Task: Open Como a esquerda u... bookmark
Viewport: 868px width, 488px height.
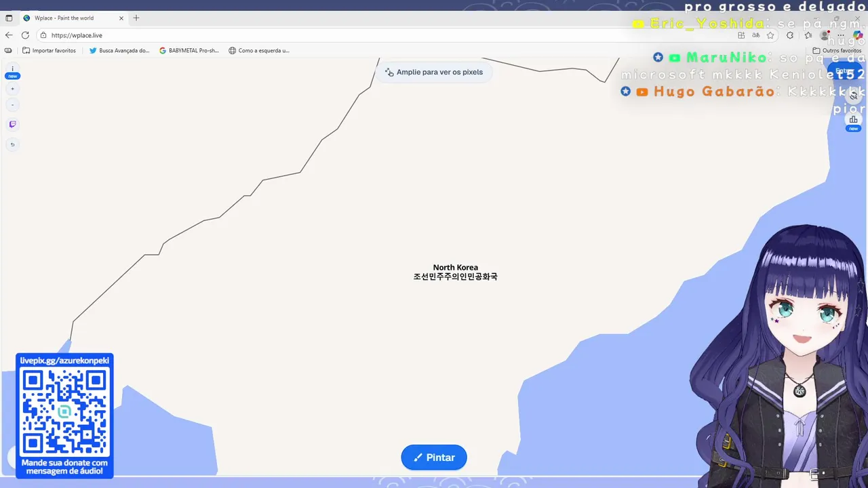Action: pyautogui.click(x=259, y=50)
